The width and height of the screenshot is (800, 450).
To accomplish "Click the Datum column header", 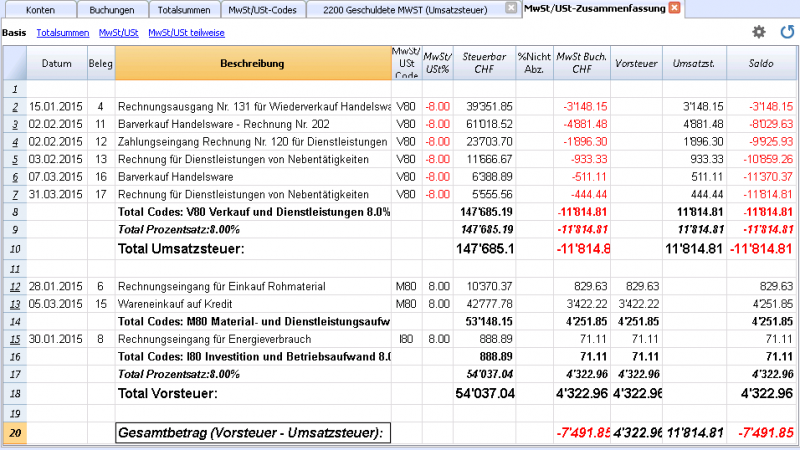I will pos(57,63).
